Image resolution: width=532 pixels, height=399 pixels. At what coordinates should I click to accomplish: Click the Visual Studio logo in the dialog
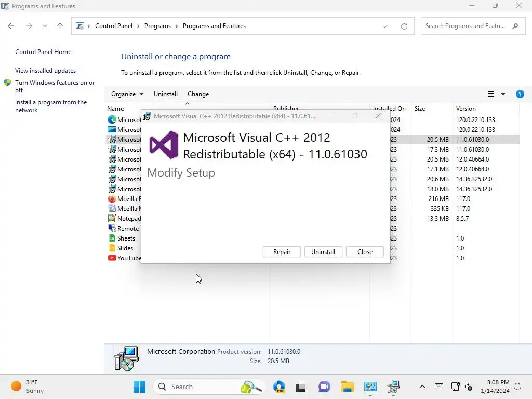(164, 145)
